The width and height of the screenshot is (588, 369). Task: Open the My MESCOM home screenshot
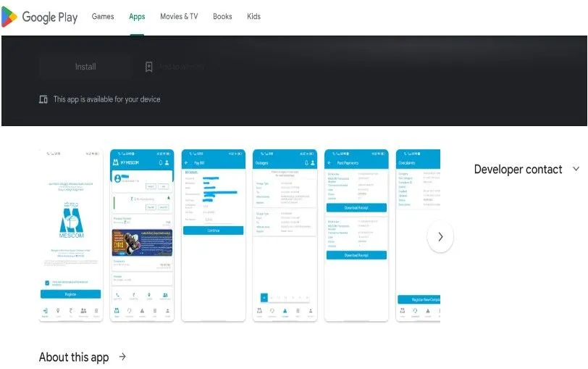pyautogui.click(x=142, y=236)
